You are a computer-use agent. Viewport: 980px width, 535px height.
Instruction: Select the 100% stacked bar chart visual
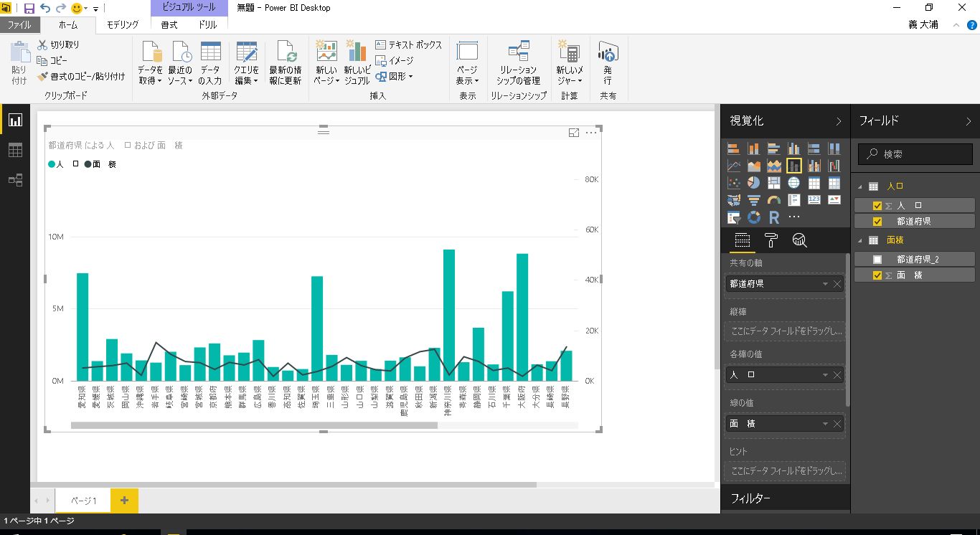(814, 148)
